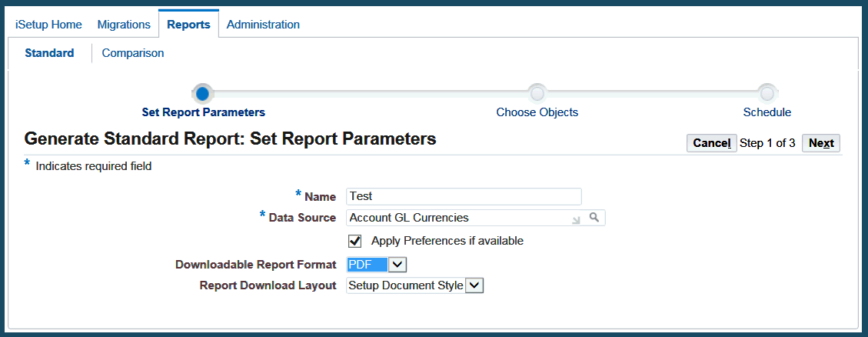Image resolution: width=868 pixels, height=337 pixels.
Task: Click the small arrow icon in Data Source field
Action: click(576, 219)
